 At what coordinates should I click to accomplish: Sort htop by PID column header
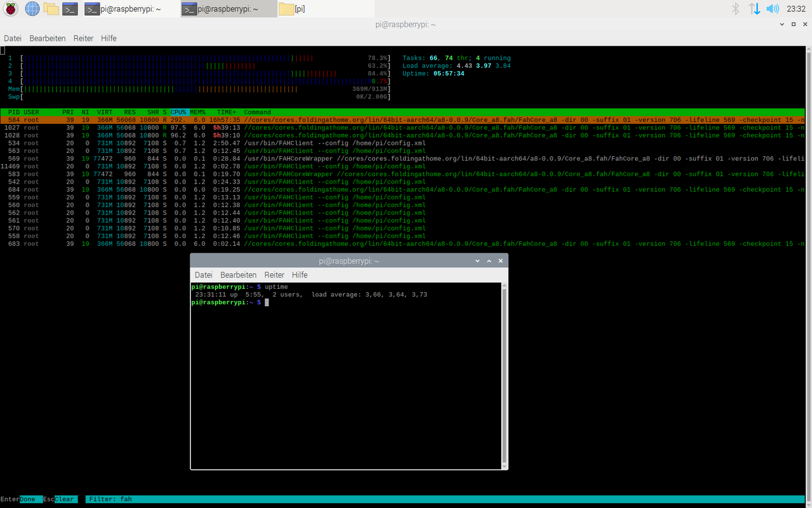click(x=14, y=112)
